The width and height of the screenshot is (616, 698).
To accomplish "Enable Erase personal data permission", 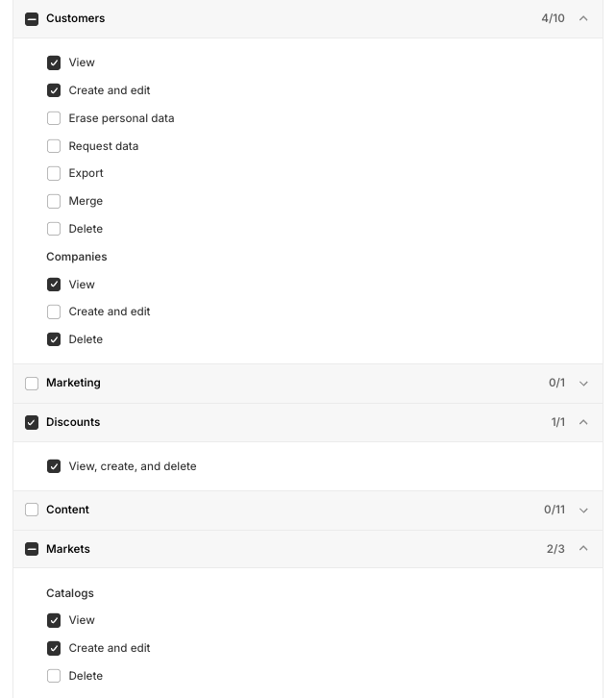I will (x=54, y=118).
